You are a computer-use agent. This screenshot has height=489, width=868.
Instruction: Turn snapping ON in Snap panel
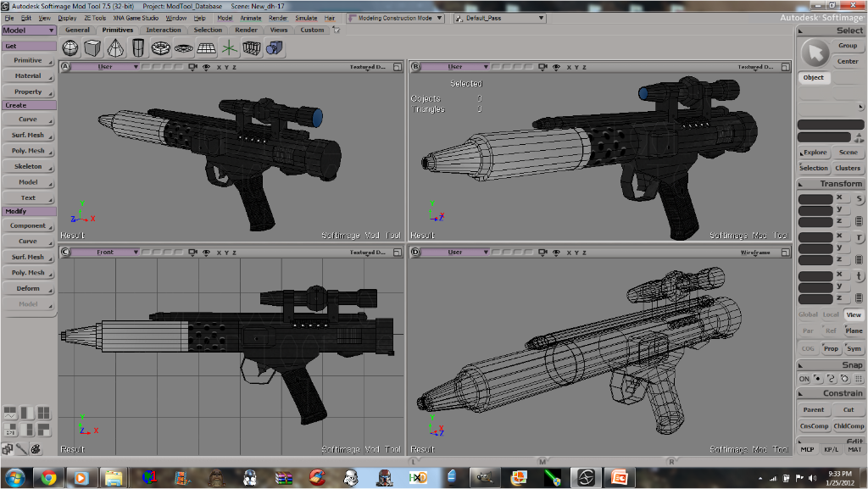tap(804, 379)
